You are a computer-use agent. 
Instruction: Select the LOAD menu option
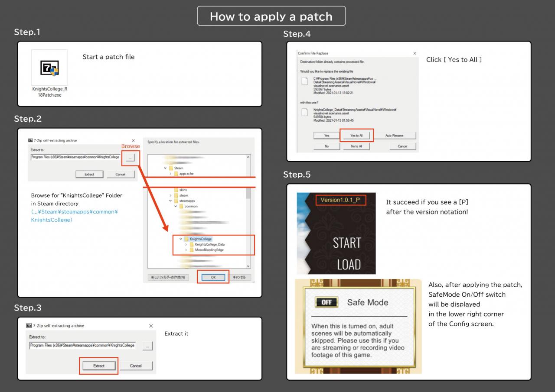click(x=349, y=264)
